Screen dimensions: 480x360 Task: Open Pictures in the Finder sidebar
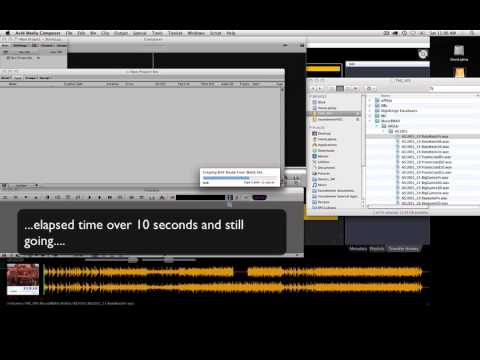322,173
